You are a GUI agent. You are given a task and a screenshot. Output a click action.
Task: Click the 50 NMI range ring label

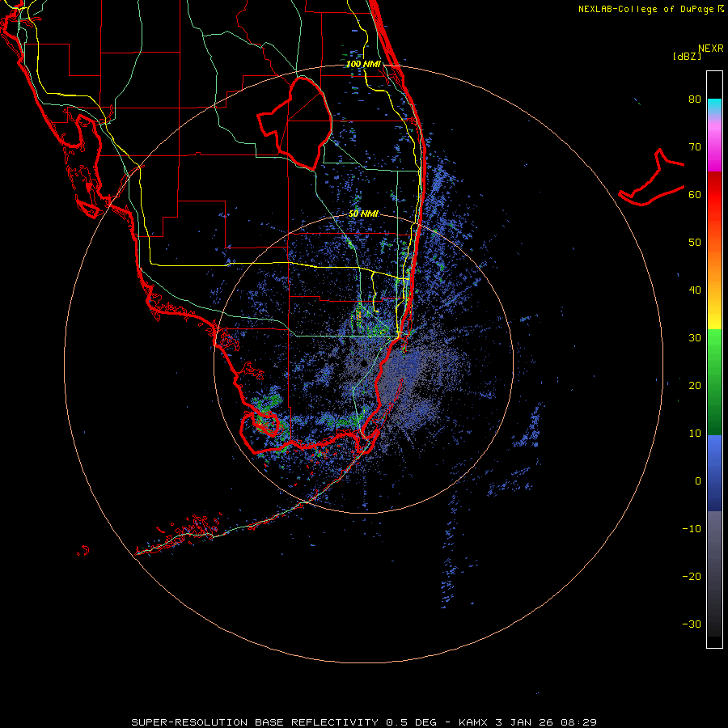click(x=363, y=214)
